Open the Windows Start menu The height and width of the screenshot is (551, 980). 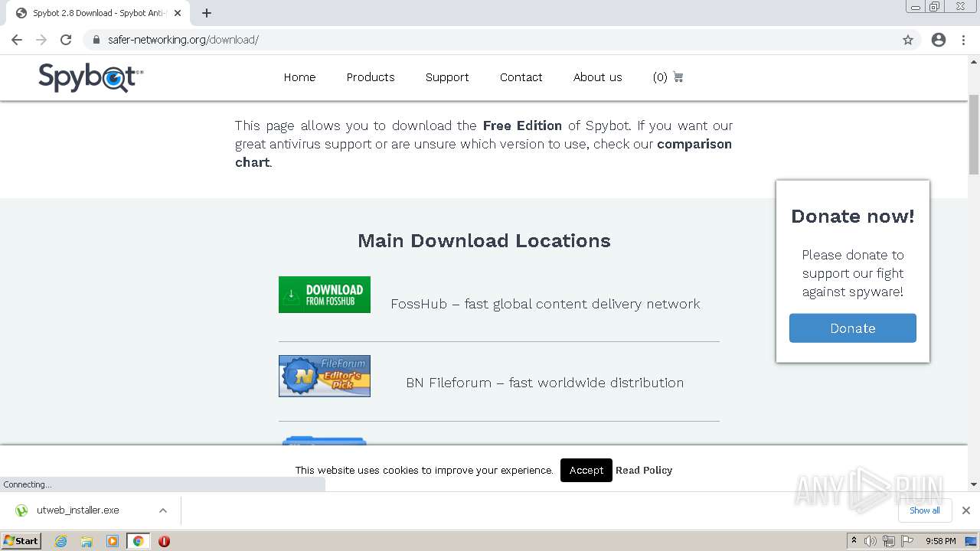(21, 541)
